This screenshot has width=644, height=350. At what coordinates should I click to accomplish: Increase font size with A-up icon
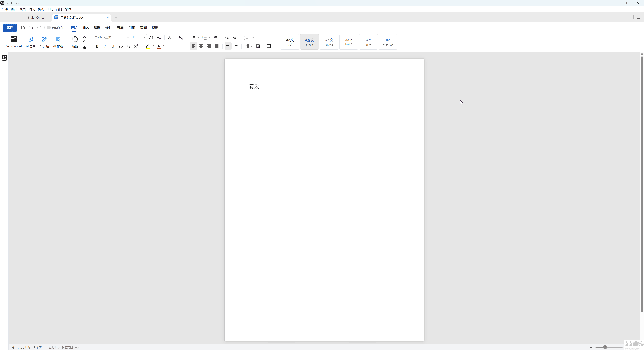151,38
